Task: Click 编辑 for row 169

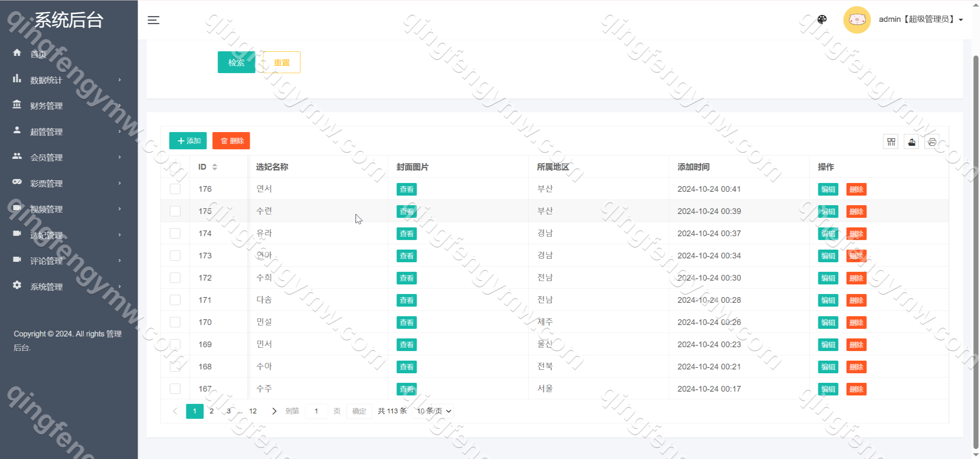Action: click(828, 345)
